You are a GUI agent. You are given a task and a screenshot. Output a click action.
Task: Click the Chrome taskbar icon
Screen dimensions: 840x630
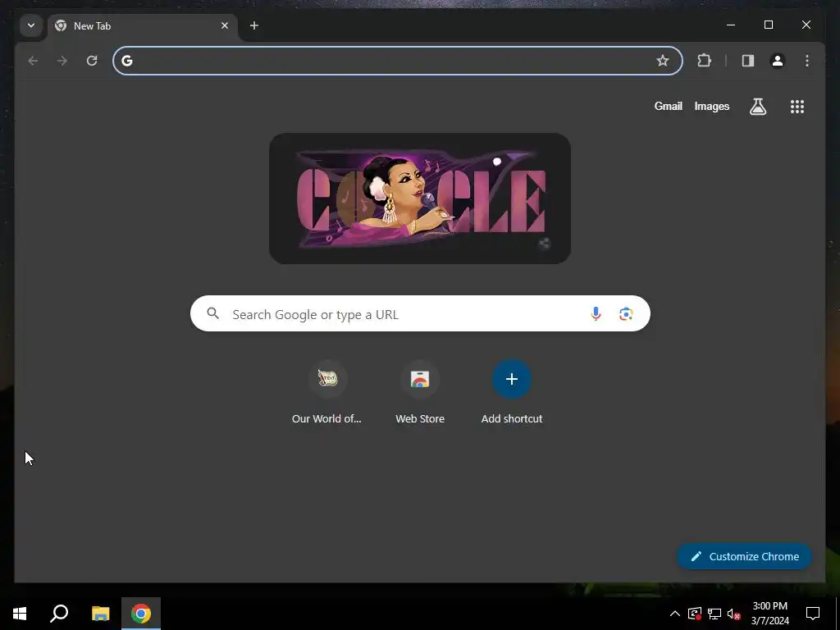(141, 614)
